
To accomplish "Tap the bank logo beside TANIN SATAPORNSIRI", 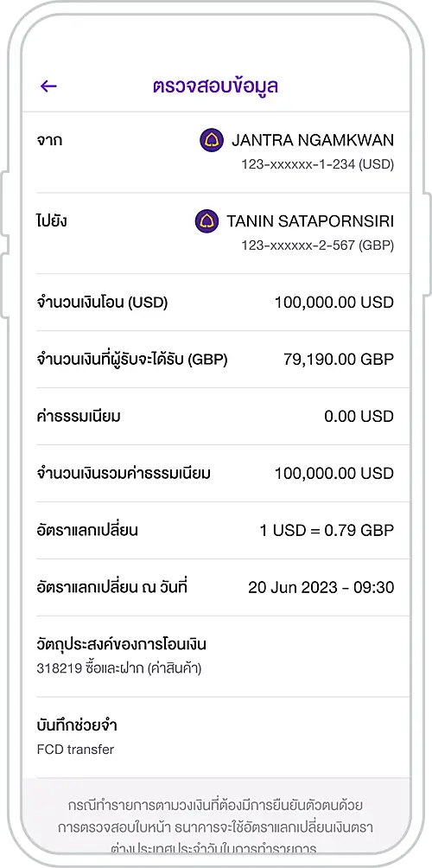I will [206, 221].
